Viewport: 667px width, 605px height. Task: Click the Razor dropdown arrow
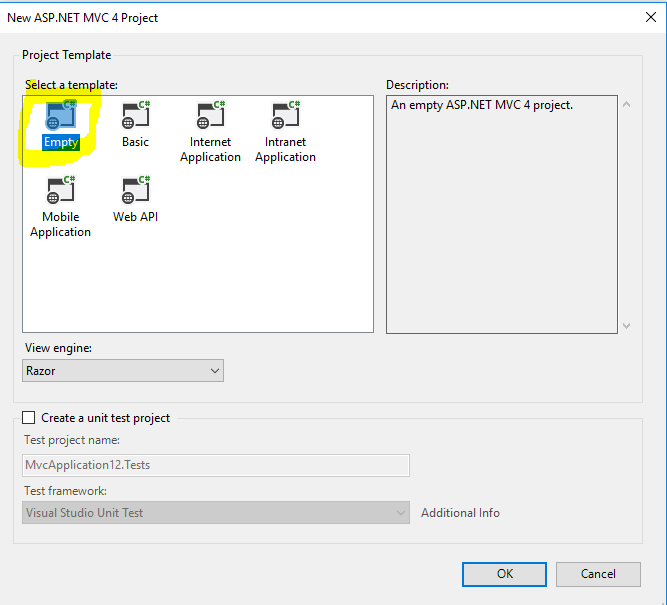click(214, 371)
